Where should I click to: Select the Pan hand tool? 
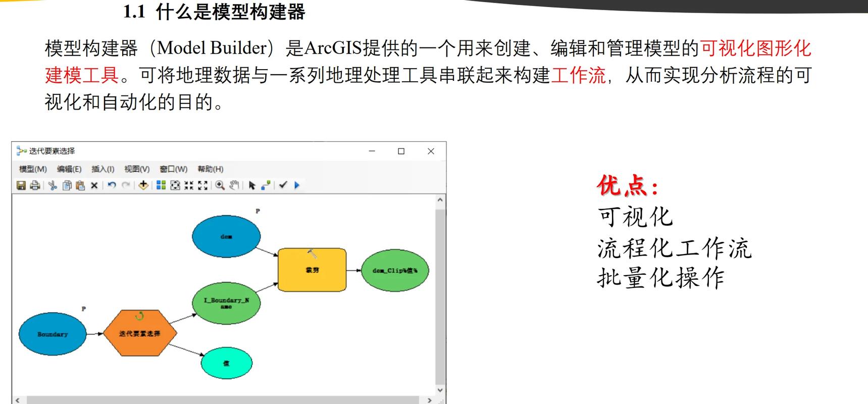(x=234, y=185)
